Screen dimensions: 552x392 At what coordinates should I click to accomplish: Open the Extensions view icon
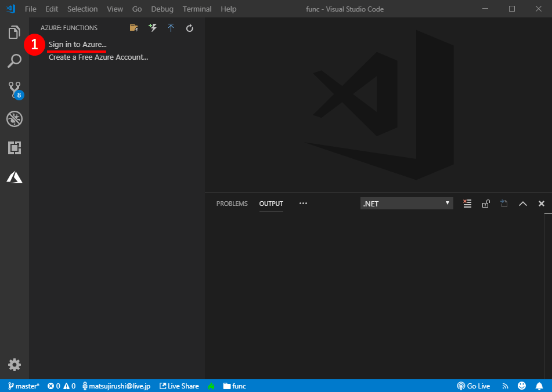(x=15, y=148)
